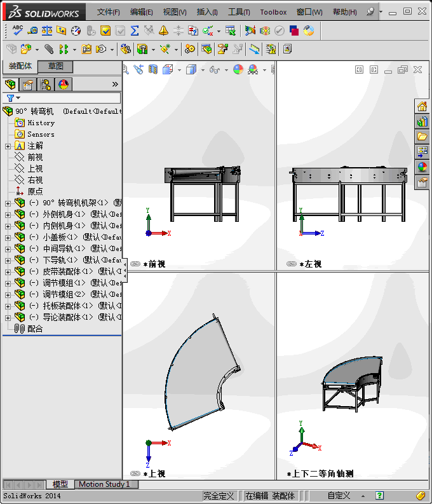
Task: Open the Linear Component Pattern icon
Action: point(64,49)
